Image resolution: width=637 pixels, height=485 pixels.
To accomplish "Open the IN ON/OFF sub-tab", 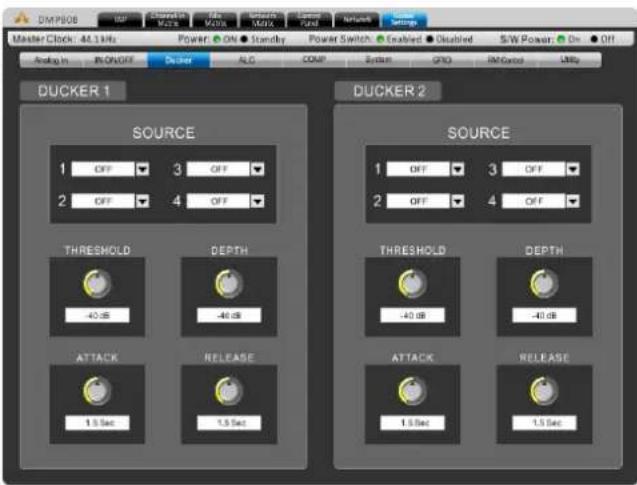I will [114, 60].
